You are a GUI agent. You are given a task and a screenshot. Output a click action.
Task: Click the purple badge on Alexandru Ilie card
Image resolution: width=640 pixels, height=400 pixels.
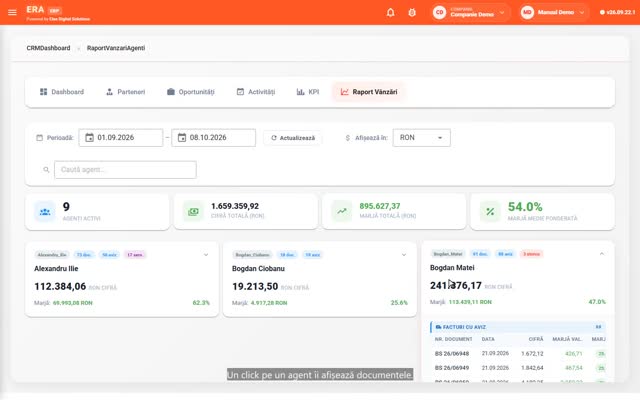tap(135, 255)
